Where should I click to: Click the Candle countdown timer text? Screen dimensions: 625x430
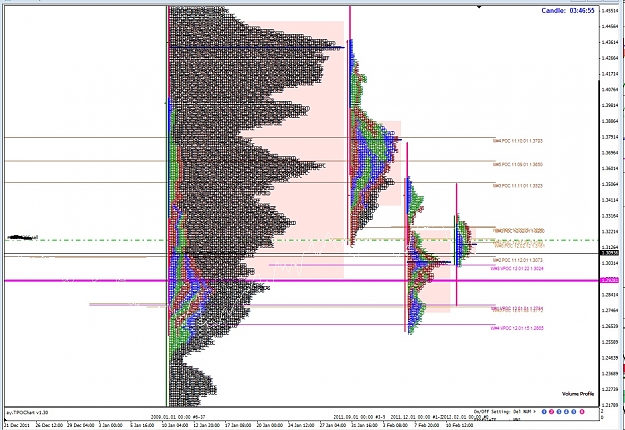tap(568, 11)
